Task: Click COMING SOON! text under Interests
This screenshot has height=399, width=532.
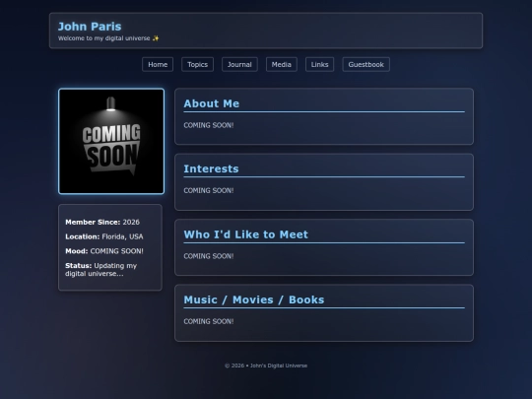Action: pyautogui.click(x=209, y=191)
